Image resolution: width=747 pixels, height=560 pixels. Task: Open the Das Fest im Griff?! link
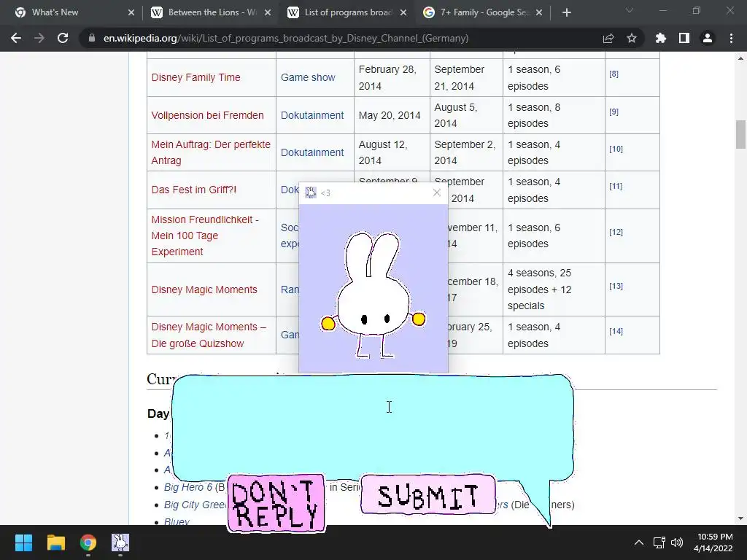click(194, 190)
